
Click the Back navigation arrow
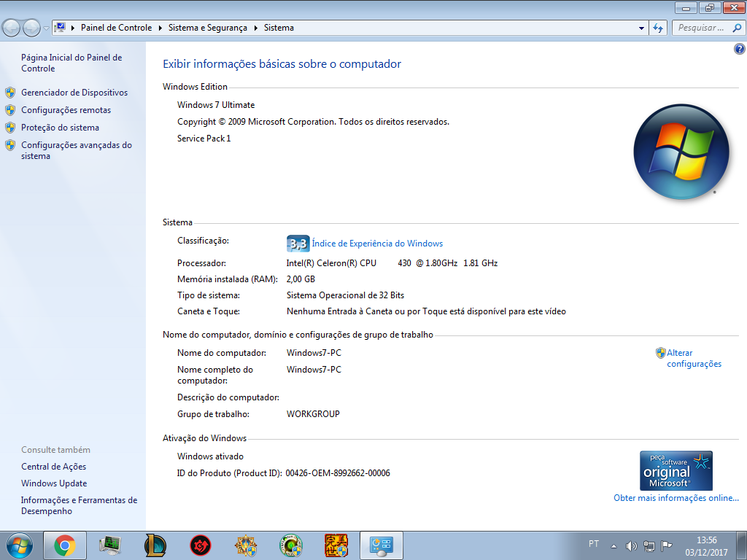[x=11, y=28]
